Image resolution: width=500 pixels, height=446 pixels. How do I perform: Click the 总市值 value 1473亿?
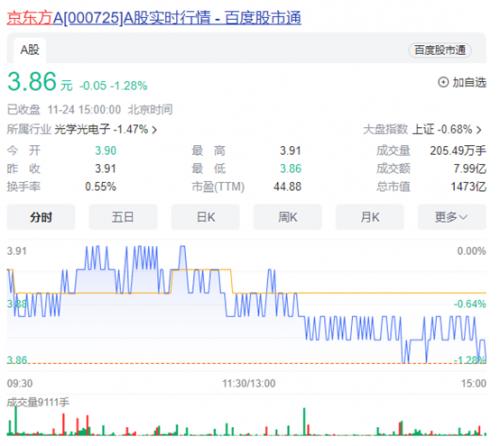[x=469, y=187]
